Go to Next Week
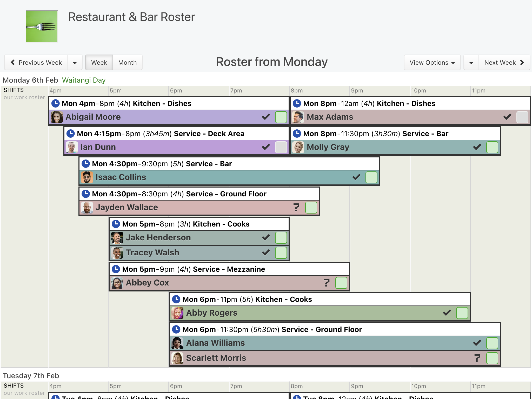Viewport: 532px width, 399px height. pos(504,63)
